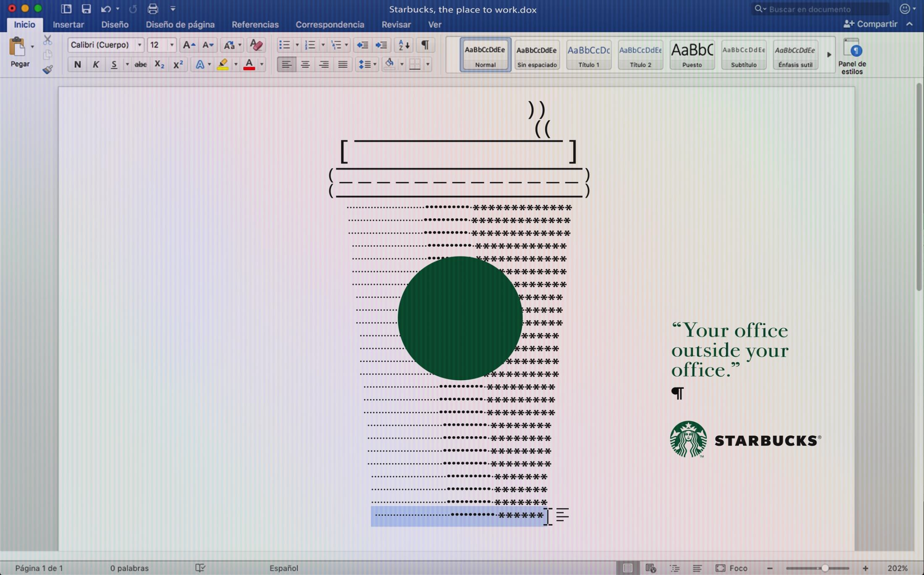Image resolution: width=924 pixels, height=575 pixels.
Task: Open the Calibri (Cuerpo) font dropdown
Action: click(x=139, y=45)
